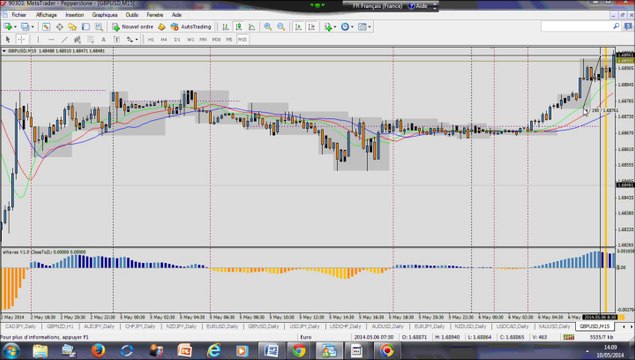Switch timeframe to H4

point(164,39)
